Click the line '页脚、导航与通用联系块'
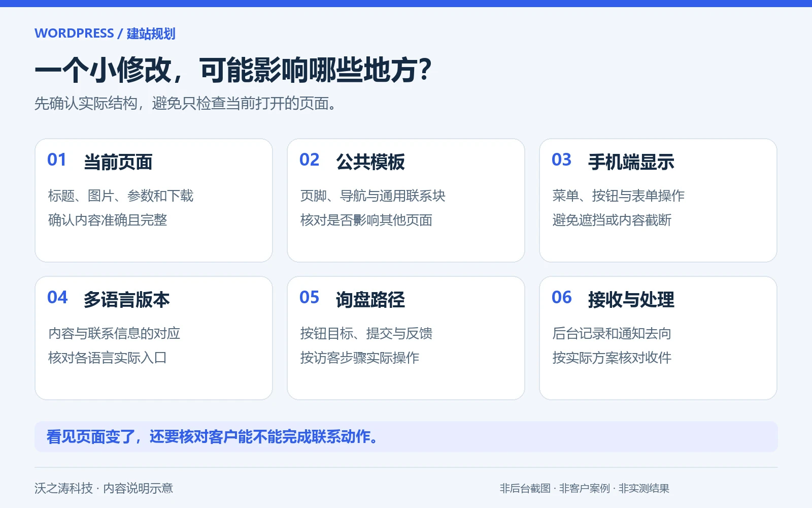812x508 pixels. (373, 196)
